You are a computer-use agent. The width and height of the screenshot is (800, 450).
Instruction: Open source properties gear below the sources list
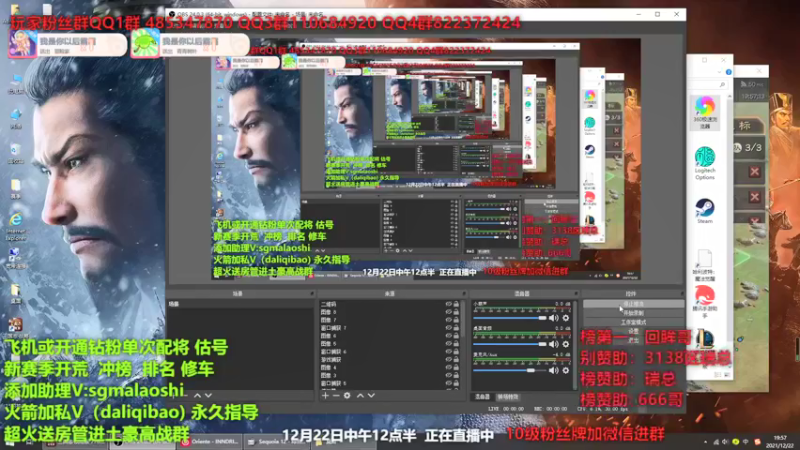[347, 395]
